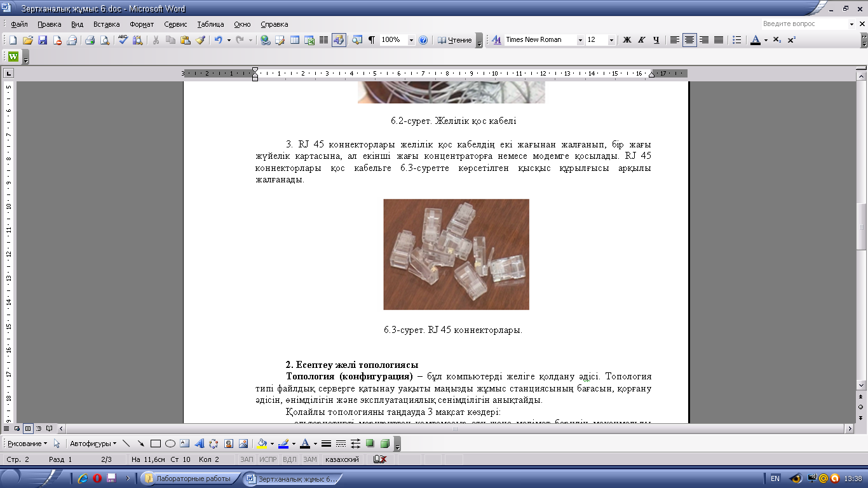Click the Styles and Formatting icon
The height and width of the screenshot is (488, 868).
coord(496,40)
